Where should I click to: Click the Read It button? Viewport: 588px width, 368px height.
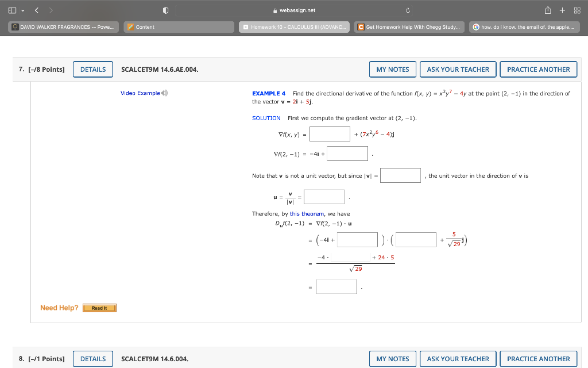coord(99,308)
